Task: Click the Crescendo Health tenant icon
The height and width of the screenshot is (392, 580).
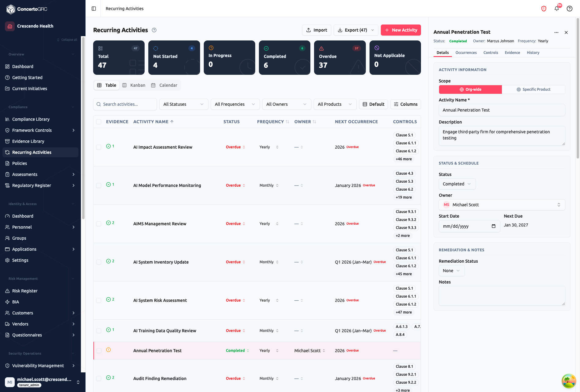Action: [x=10, y=26]
